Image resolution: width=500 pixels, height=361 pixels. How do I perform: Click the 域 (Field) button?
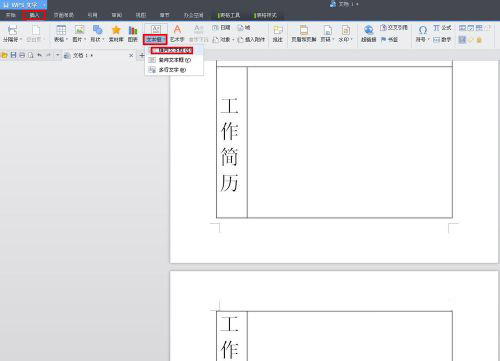tap(244, 27)
